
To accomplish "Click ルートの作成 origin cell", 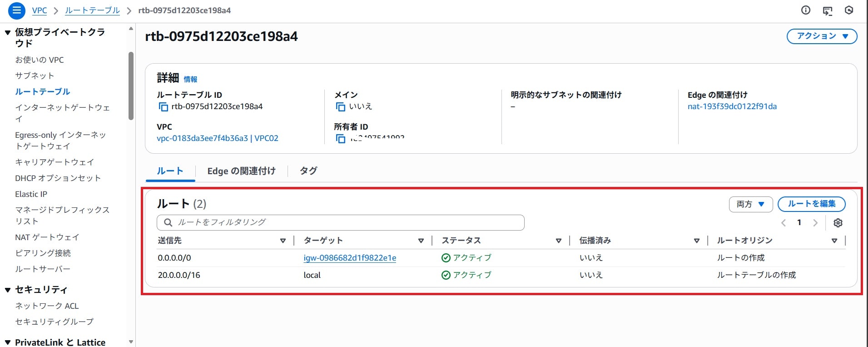I will tap(741, 258).
